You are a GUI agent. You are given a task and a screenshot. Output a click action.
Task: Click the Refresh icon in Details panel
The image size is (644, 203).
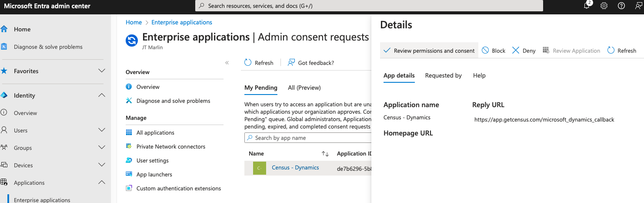pyautogui.click(x=611, y=51)
